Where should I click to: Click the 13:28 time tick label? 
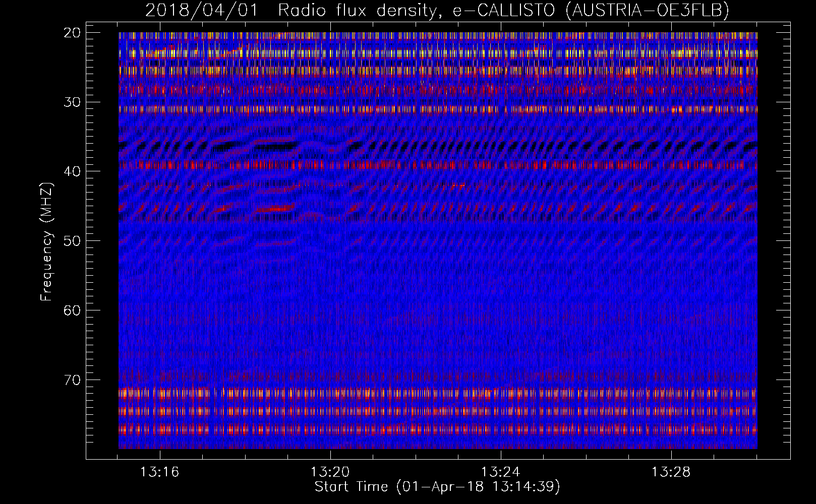click(x=671, y=472)
